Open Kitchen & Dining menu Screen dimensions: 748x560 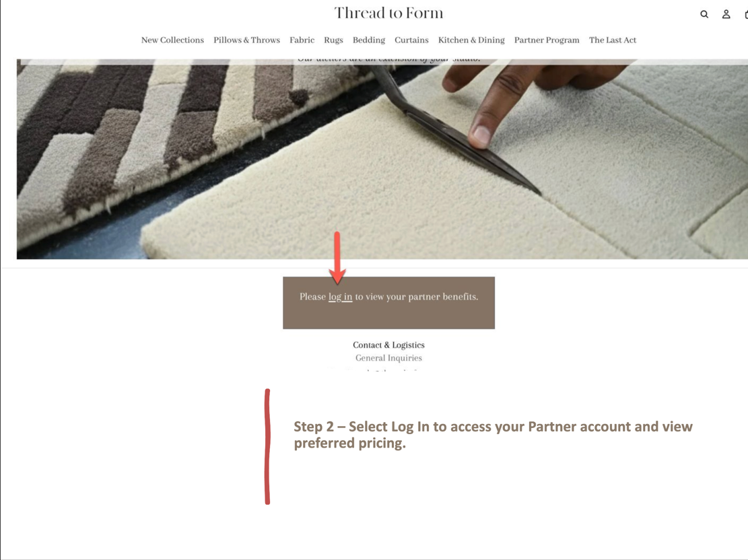pyautogui.click(x=471, y=40)
